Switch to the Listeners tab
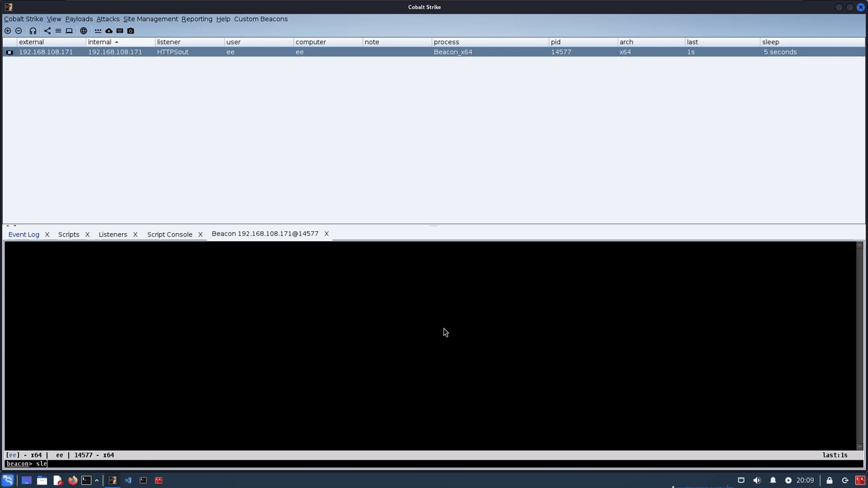 point(113,235)
